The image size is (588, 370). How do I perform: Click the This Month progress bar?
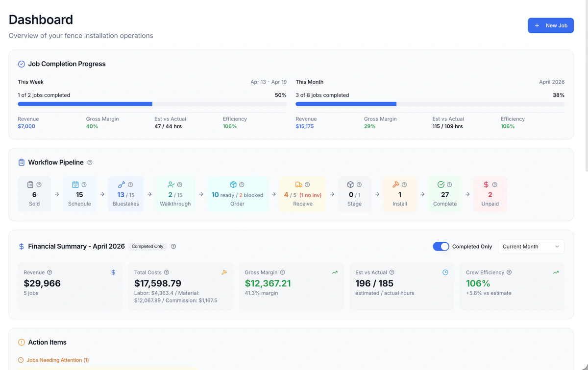coord(430,104)
